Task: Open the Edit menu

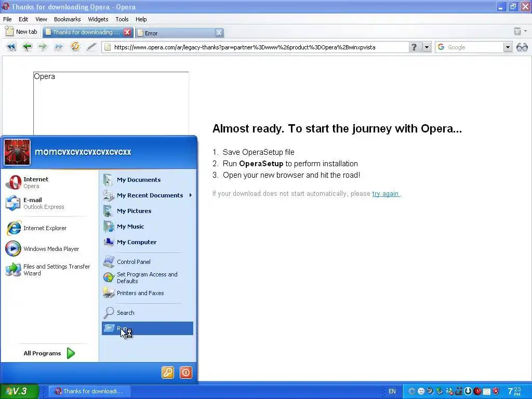Action: pyautogui.click(x=23, y=19)
